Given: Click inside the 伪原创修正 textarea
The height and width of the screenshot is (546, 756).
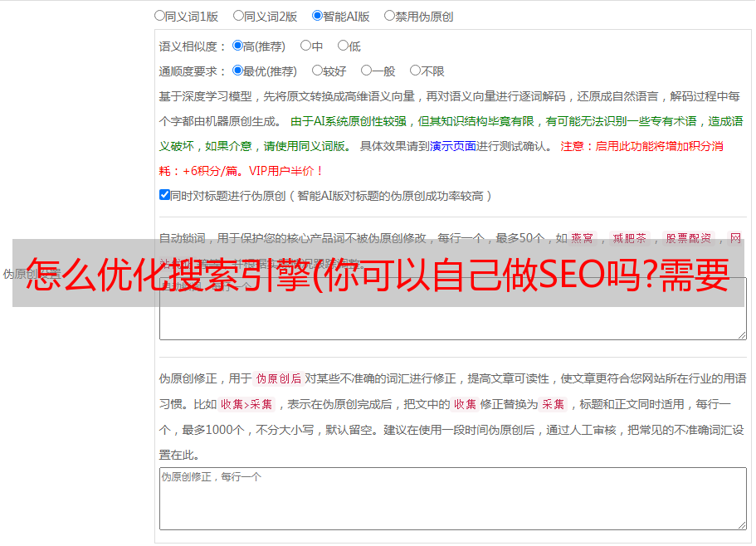Looking at the screenshot, I should click(x=453, y=499).
